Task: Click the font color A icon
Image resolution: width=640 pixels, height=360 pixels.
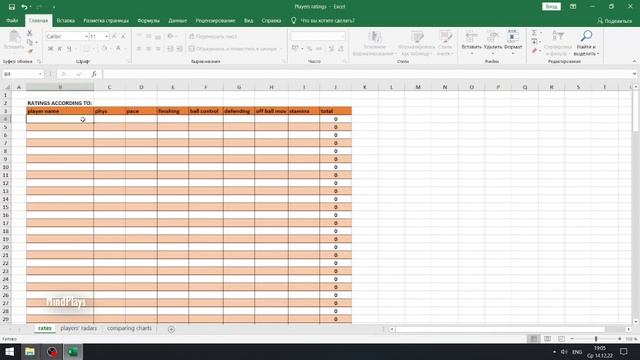Action: coord(118,49)
